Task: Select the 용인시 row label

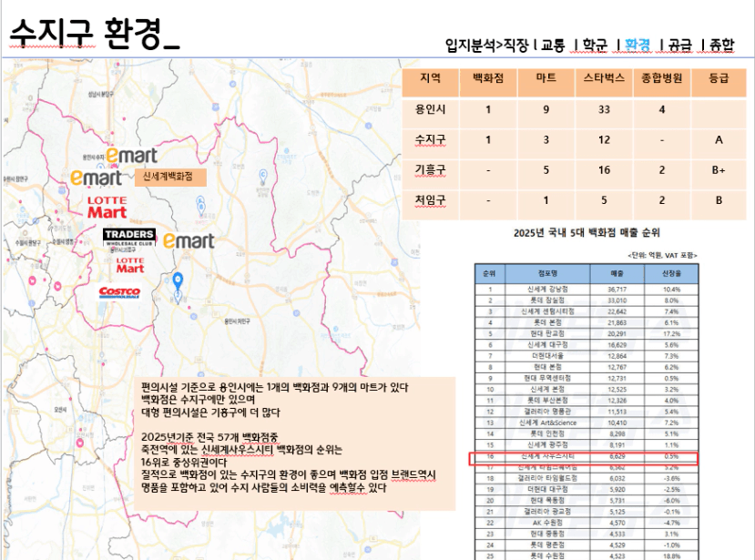Action: pyautogui.click(x=431, y=109)
